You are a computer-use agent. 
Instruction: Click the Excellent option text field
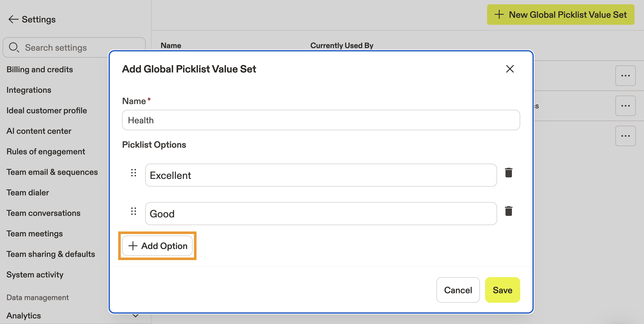321,175
